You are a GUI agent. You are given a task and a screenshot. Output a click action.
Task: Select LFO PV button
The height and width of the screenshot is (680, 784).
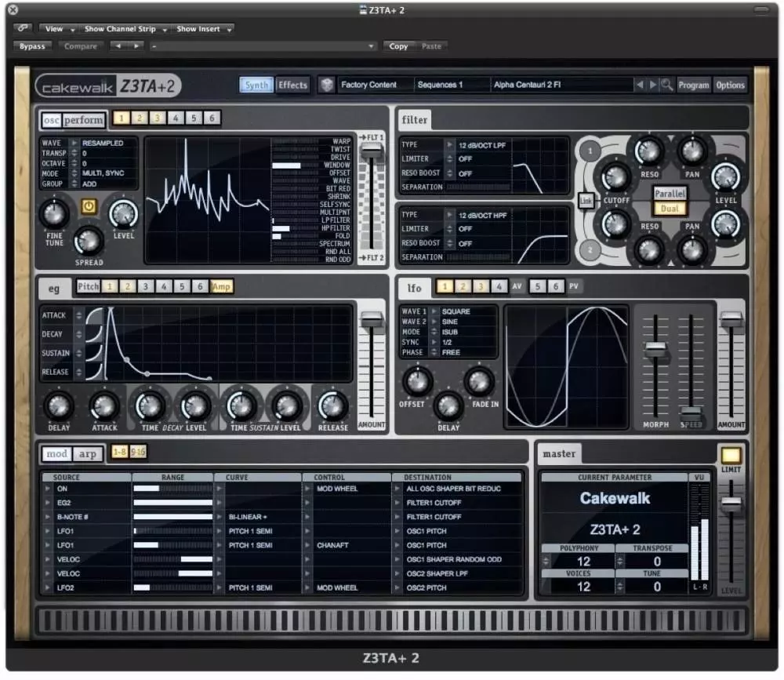[x=574, y=286]
